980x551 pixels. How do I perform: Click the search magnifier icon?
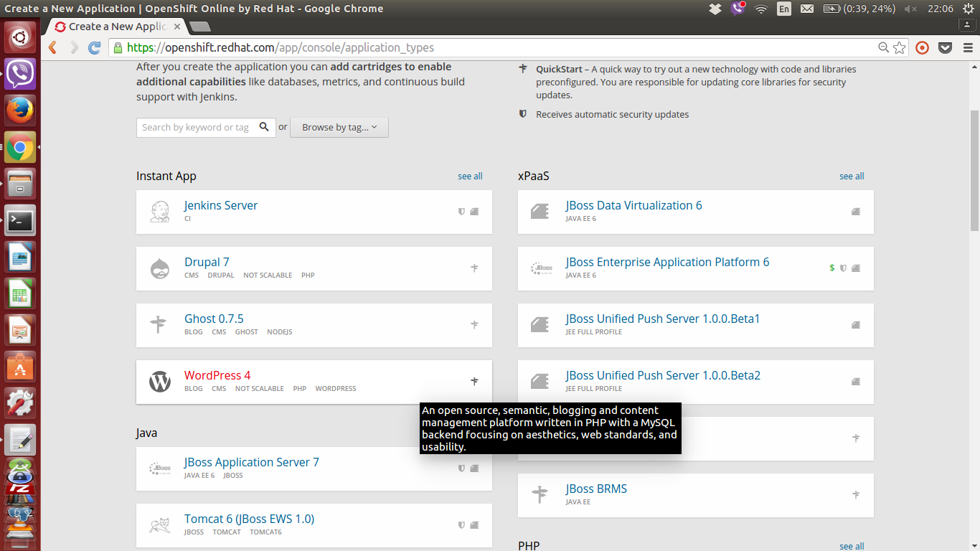[x=264, y=127]
